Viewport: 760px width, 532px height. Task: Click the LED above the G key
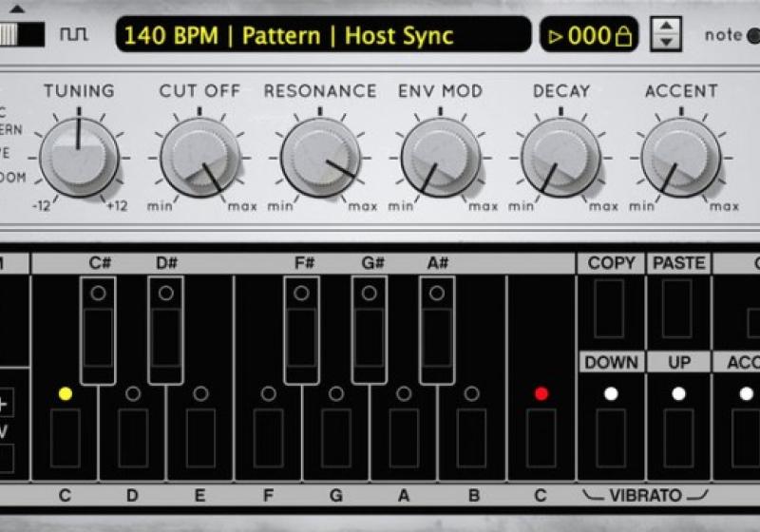click(x=336, y=394)
